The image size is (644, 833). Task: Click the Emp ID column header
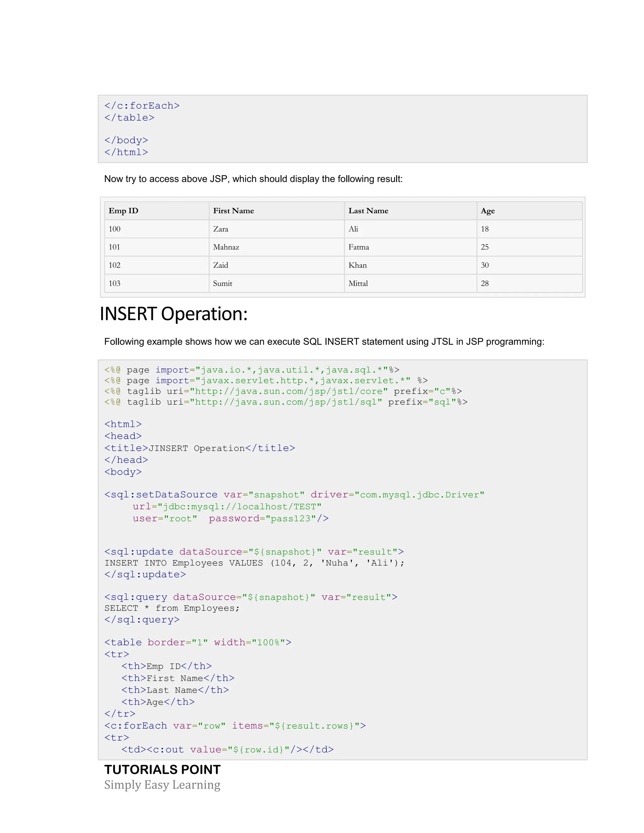[124, 211]
